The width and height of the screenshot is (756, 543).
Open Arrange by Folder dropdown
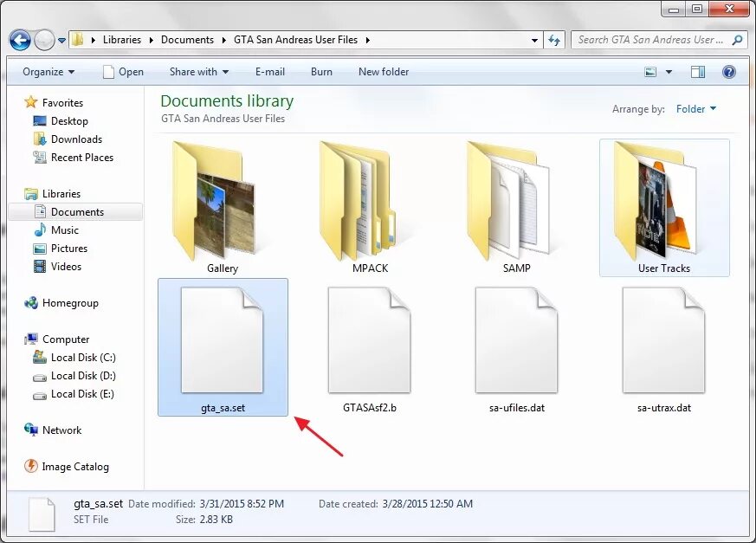click(x=695, y=109)
